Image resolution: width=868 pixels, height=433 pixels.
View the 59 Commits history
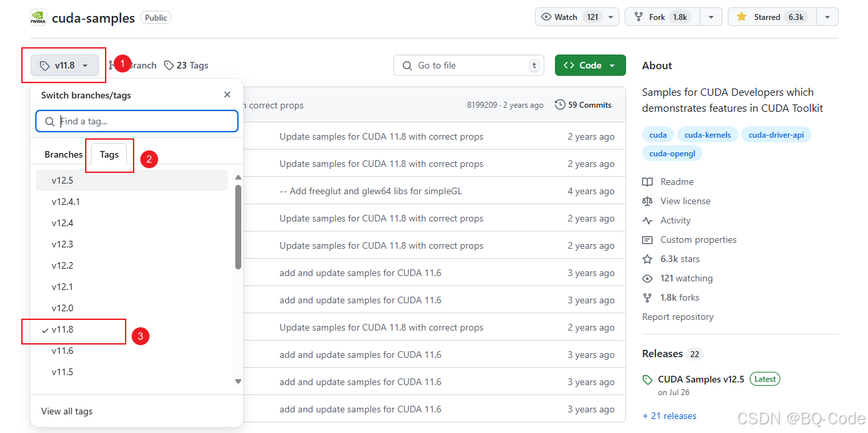[583, 105]
